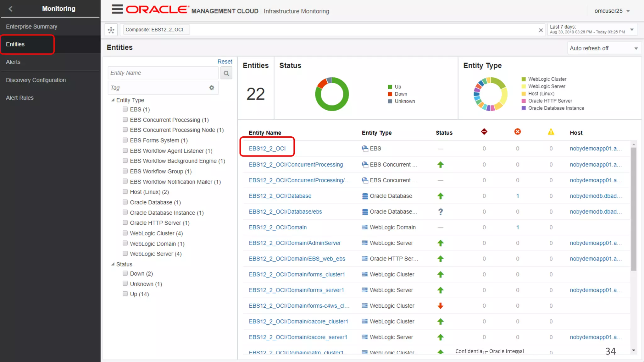Check WebLogic Cluster (4) filter
Viewport: 644px width, 362px height.
tap(125, 233)
